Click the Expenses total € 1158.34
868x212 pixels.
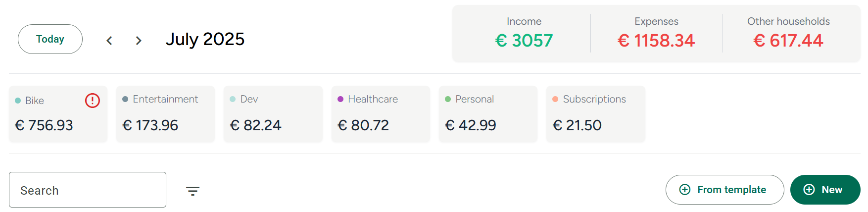(x=656, y=40)
